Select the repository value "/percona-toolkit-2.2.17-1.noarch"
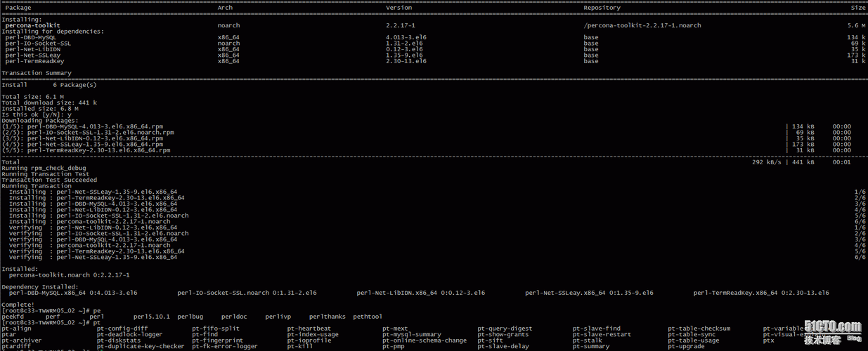This screenshot has height=351, width=868. click(642, 25)
